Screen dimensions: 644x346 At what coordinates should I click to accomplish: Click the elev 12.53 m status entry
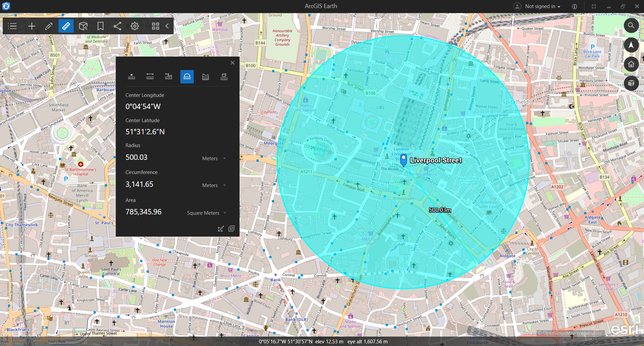point(329,342)
